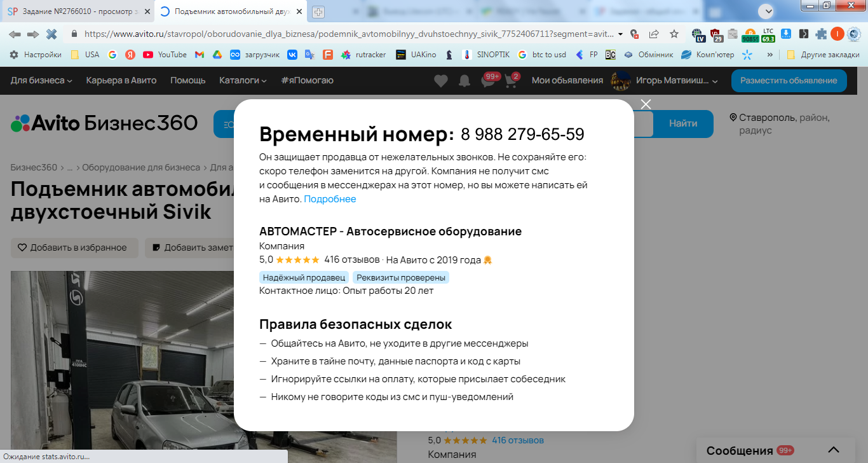Click share page icon in address bar
This screenshot has width=868, height=463.
[x=654, y=34]
